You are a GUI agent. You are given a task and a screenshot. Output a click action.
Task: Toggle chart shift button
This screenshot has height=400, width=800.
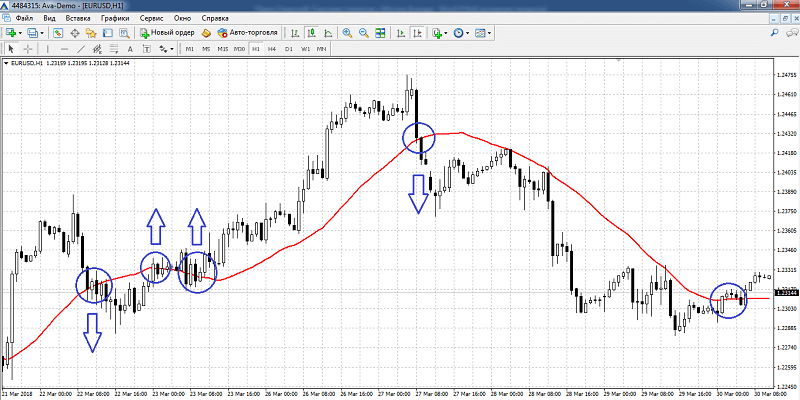click(417, 33)
